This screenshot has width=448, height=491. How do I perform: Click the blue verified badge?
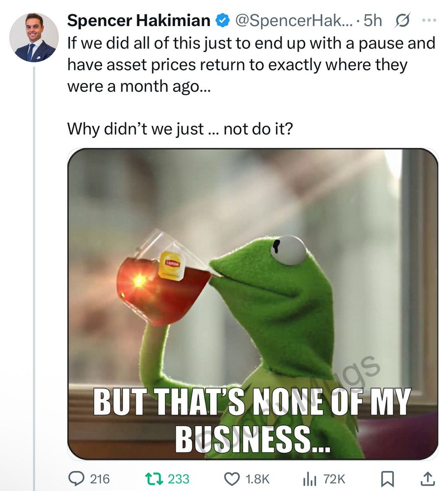coord(223,21)
